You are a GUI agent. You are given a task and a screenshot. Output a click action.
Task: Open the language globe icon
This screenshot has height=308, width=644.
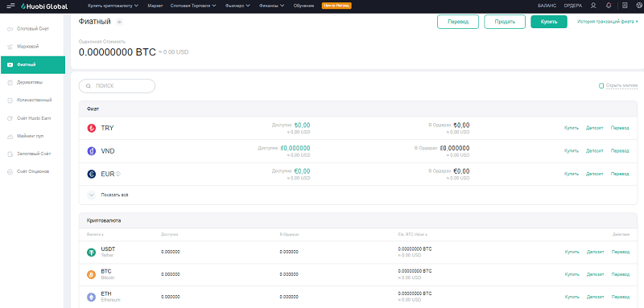click(x=639, y=6)
